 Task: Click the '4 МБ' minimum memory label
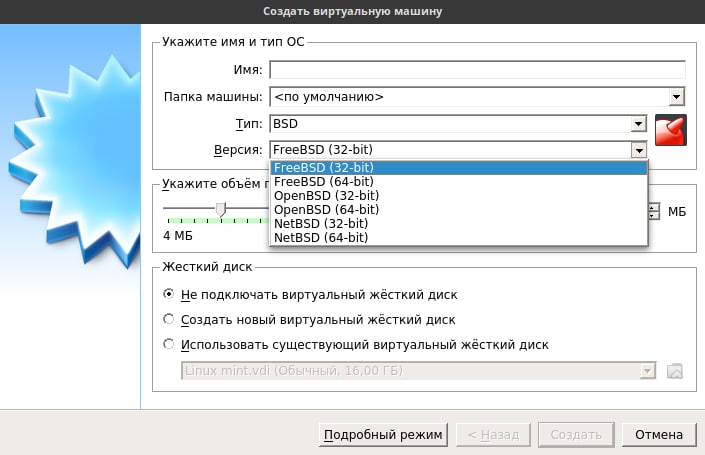click(x=178, y=236)
